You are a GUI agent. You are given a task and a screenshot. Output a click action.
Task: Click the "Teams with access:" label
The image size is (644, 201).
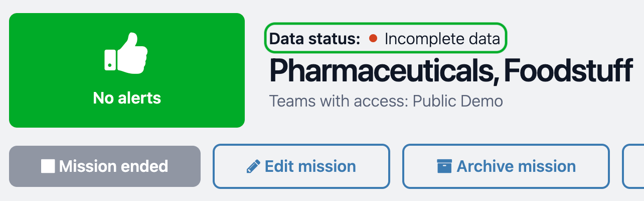pyautogui.click(x=339, y=101)
